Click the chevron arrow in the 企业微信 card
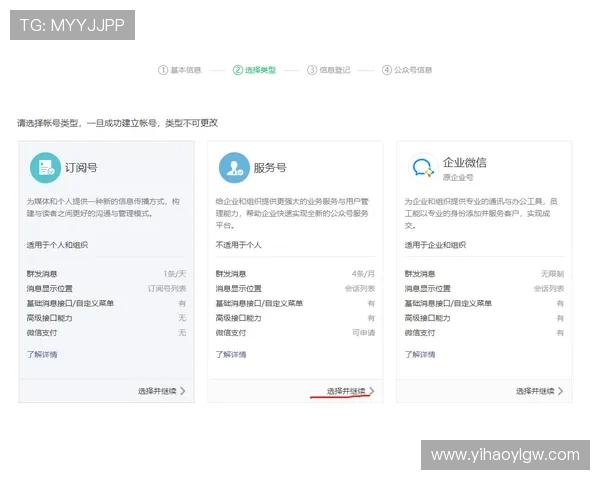Viewport: 600px width, 480px height. [x=561, y=391]
